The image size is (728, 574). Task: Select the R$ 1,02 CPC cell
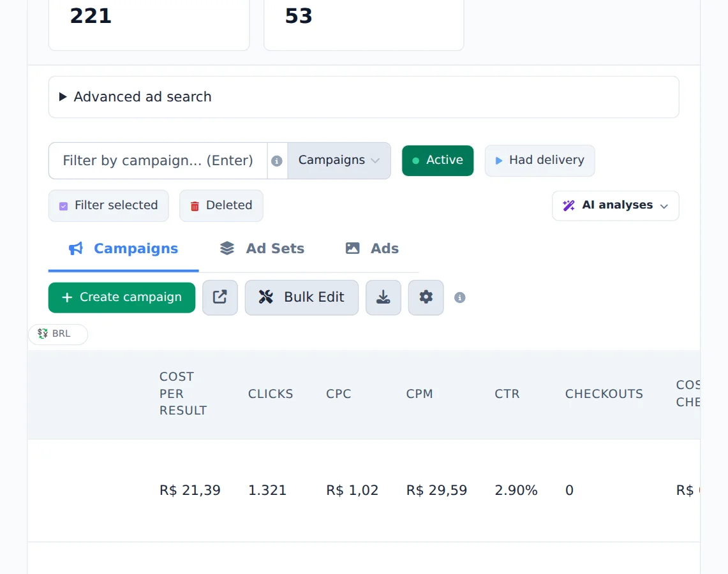tap(352, 490)
